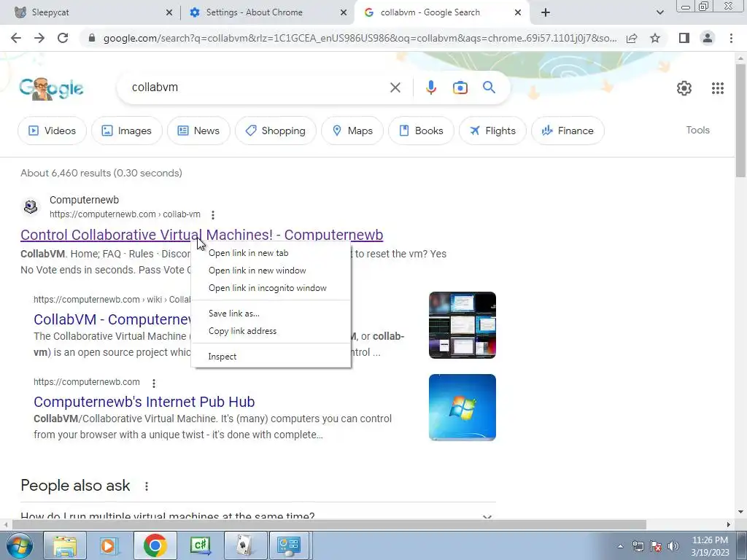Filter results by Images

(126, 131)
